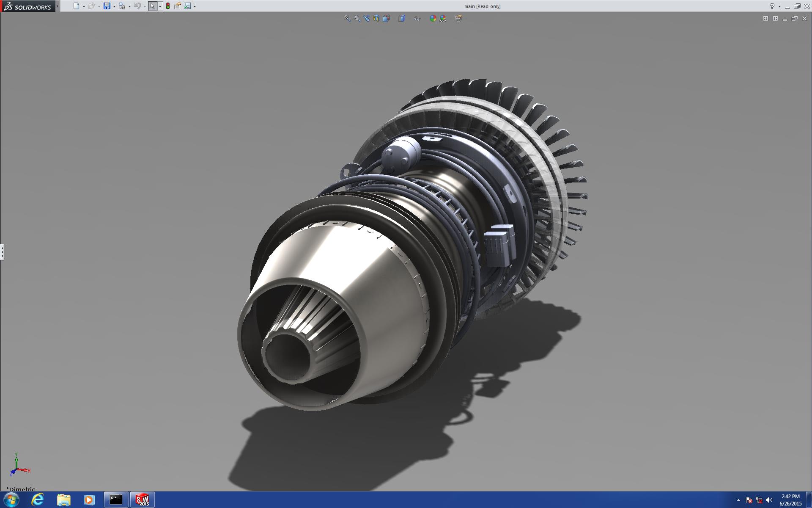
Task: Expand the SolidWorks menu flyout arrow
Action: click(x=58, y=6)
